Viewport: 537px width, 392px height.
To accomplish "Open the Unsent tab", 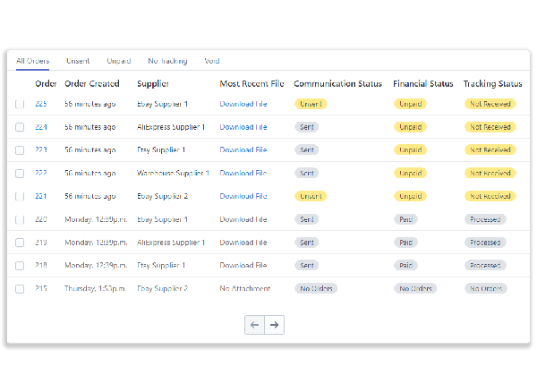I will coord(78,61).
